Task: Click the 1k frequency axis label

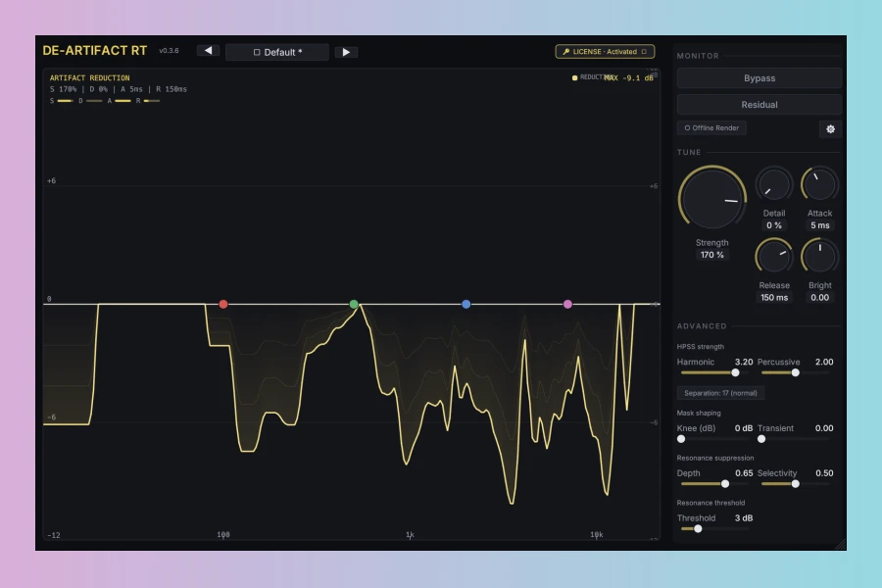Action: (410, 534)
